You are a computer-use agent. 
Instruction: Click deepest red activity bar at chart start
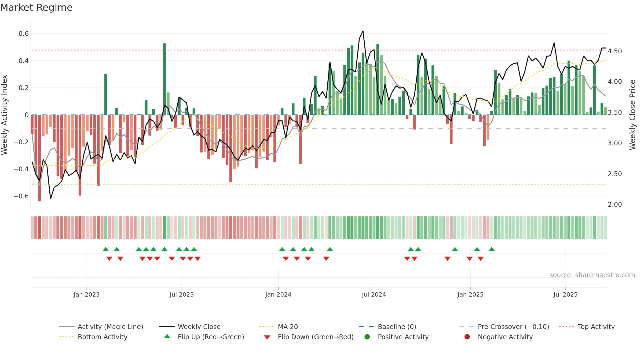[x=39, y=158]
